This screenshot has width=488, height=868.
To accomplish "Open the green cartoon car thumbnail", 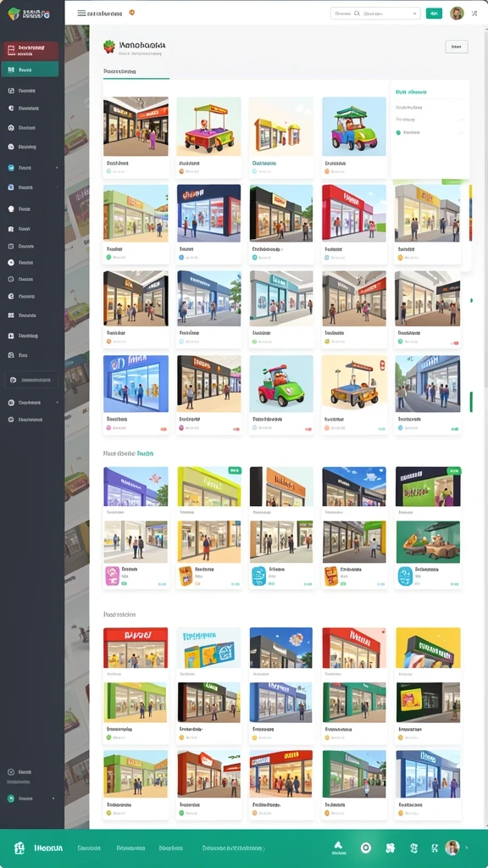I will point(281,384).
